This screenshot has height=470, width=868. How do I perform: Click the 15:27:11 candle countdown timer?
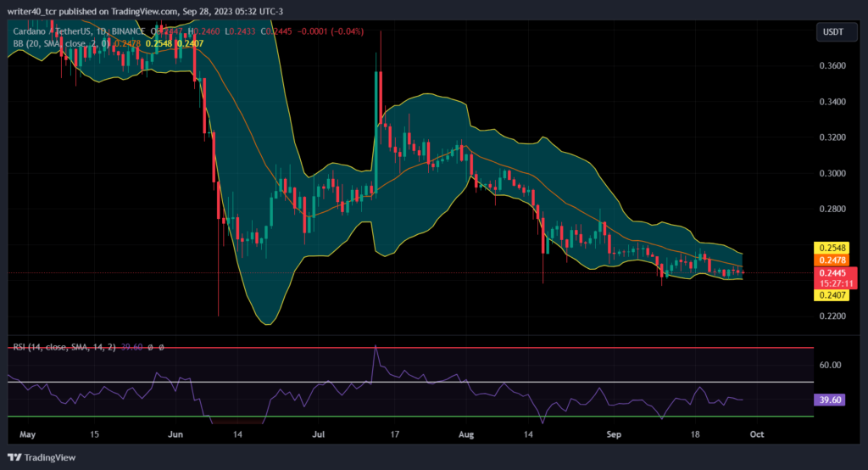[835, 283]
